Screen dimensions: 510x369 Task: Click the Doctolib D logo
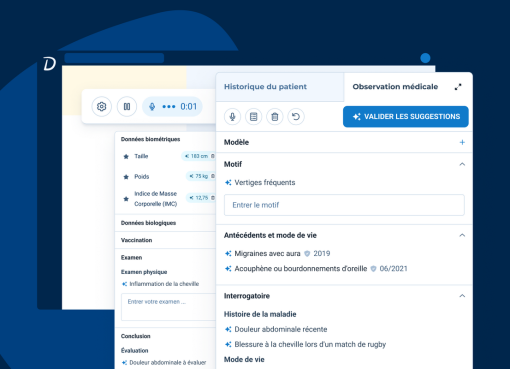tap(49, 64)
